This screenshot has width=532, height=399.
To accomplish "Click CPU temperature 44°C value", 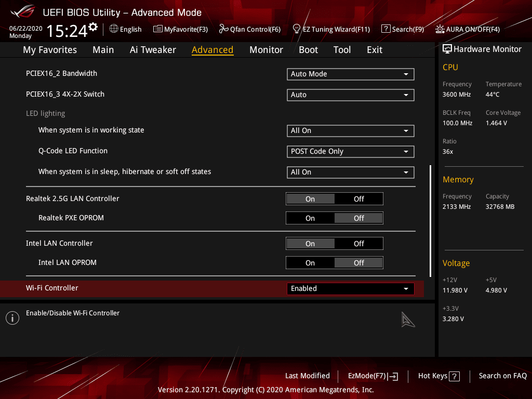I will [x=493, y=95].
